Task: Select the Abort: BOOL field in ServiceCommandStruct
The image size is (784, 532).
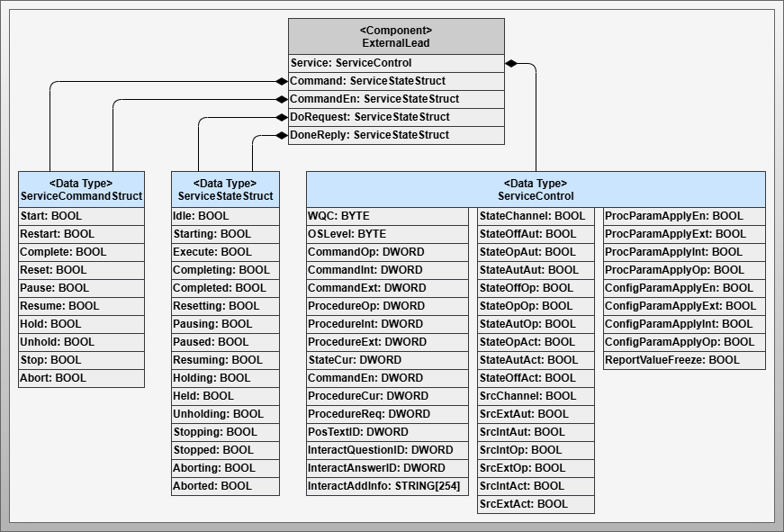Action: [x=81, y=378]
